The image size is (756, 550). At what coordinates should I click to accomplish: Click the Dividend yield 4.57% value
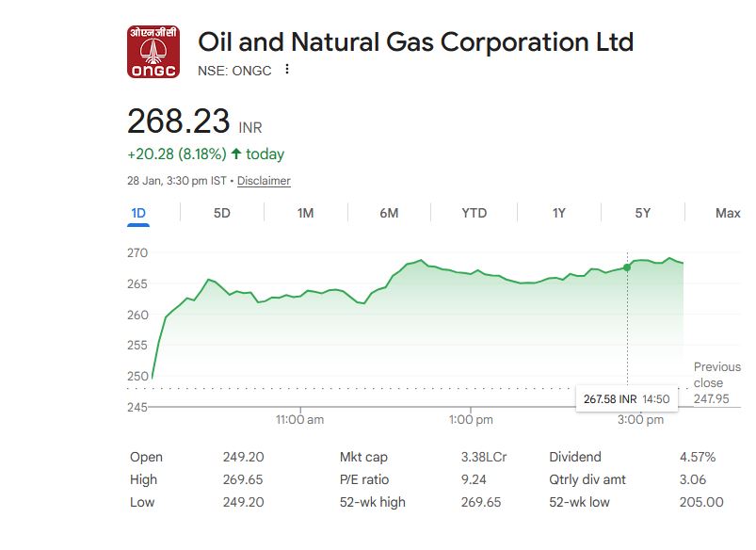(698, 457)
